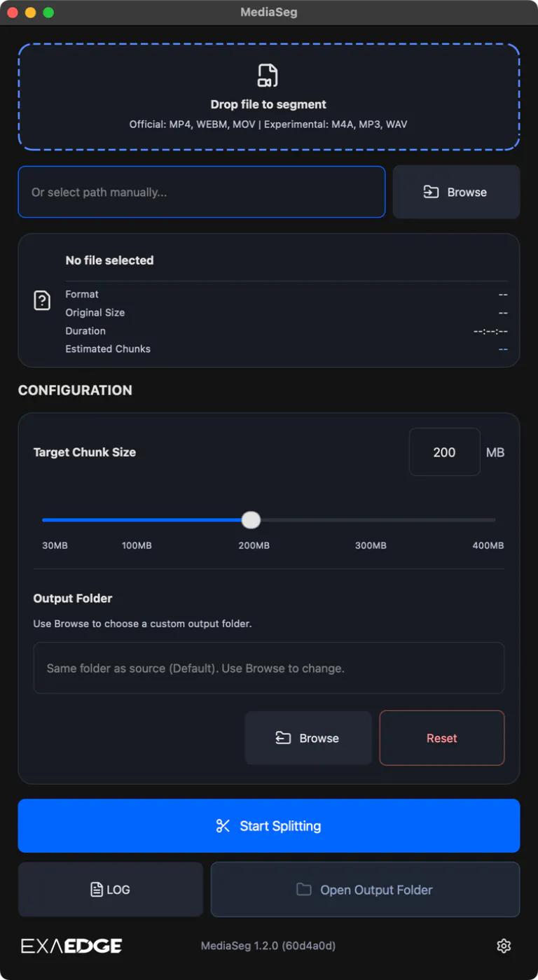Click the manual file path input field
538x980 pixels.
202,192
